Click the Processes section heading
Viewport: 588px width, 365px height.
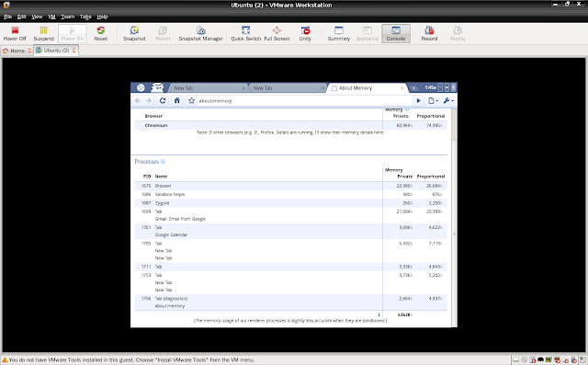point(147,162)
